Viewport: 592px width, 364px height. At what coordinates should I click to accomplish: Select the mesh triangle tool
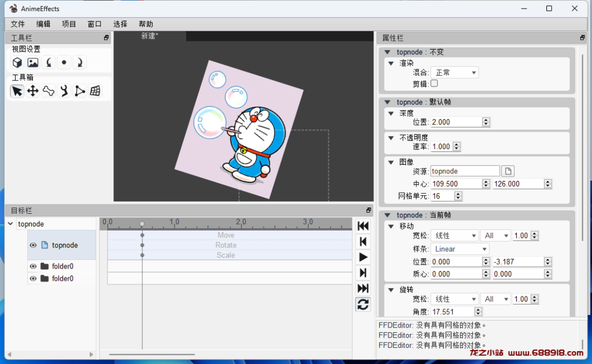[80, 91]
